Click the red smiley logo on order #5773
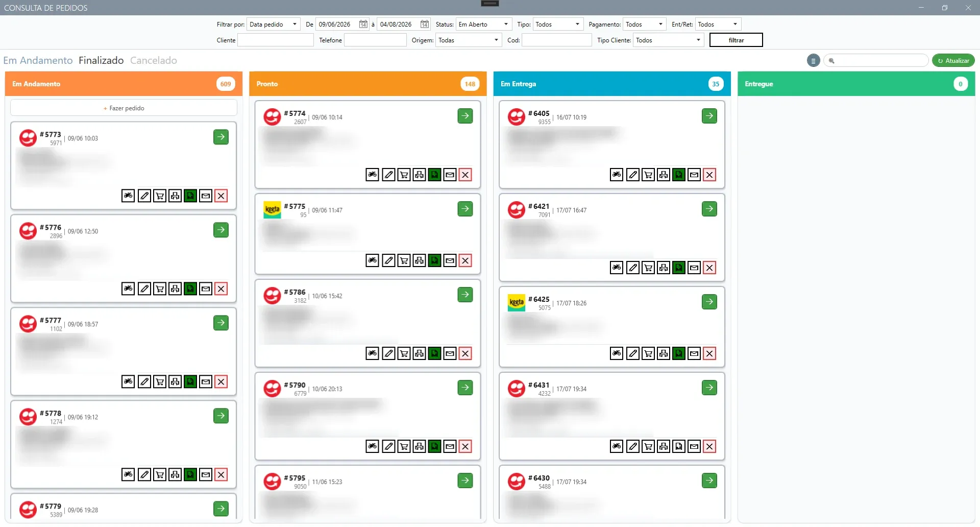This screenshot has height=527, width=980. (x=28, y=138)
